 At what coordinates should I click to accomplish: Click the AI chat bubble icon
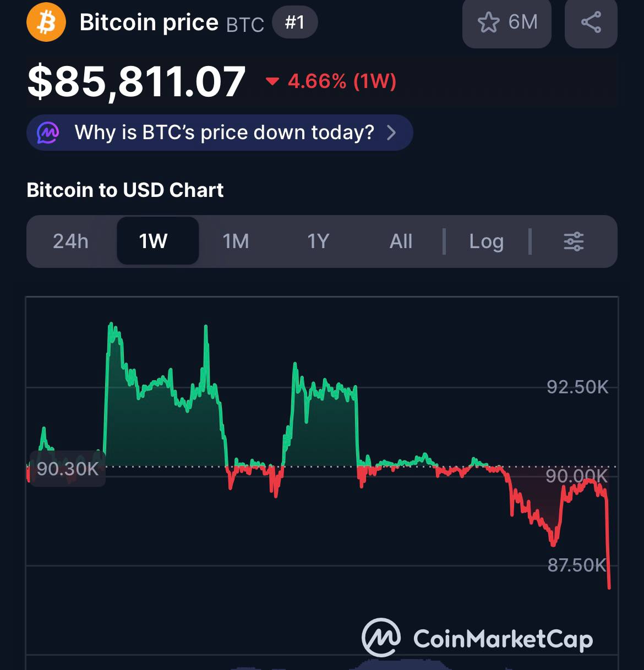(x=48, y=133)
